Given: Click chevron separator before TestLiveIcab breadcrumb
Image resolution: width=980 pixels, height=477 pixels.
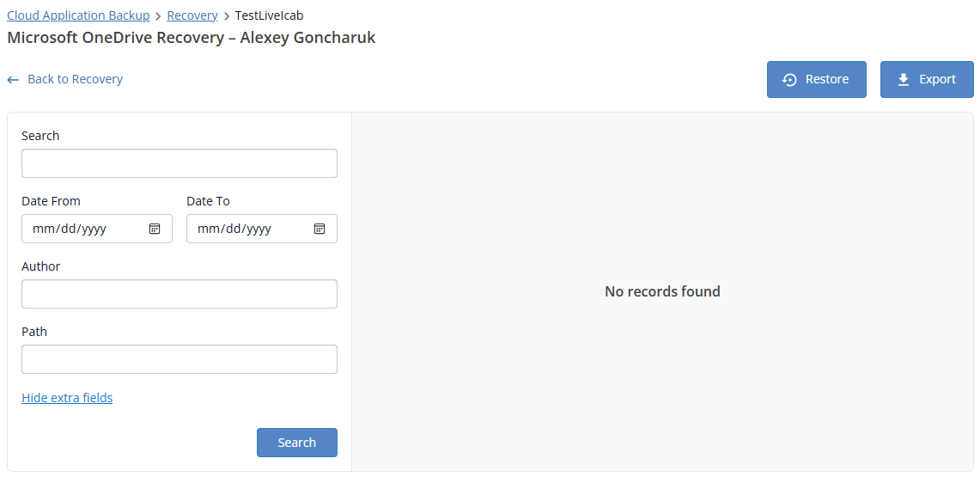Looking at the screenshot, I should (227, 16).
